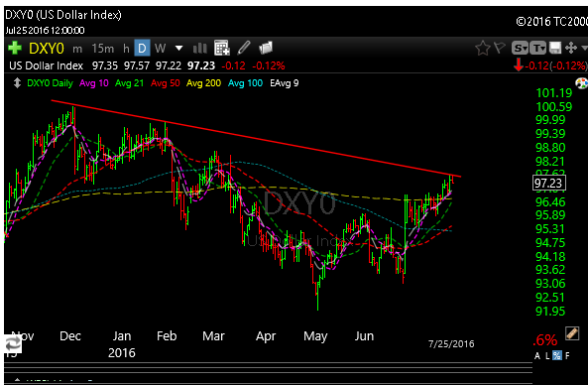
Task: Open the add indicator grid icon
Action: (222, 48)
